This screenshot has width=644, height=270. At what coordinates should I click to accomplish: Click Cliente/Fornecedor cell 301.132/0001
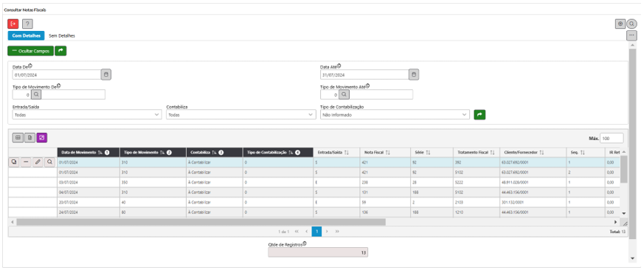coord(533,203)
